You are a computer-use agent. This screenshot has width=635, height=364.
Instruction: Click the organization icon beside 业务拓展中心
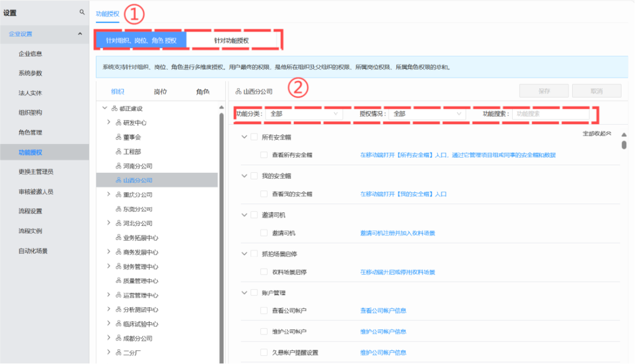[x=118, y=238]
